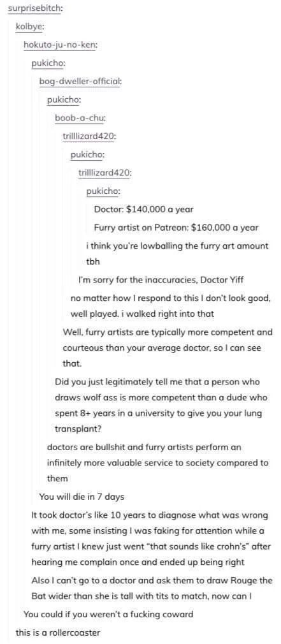The image size is (281, 644).
Task: Open the surprisebitch blog link
Action: pos(35,8)
